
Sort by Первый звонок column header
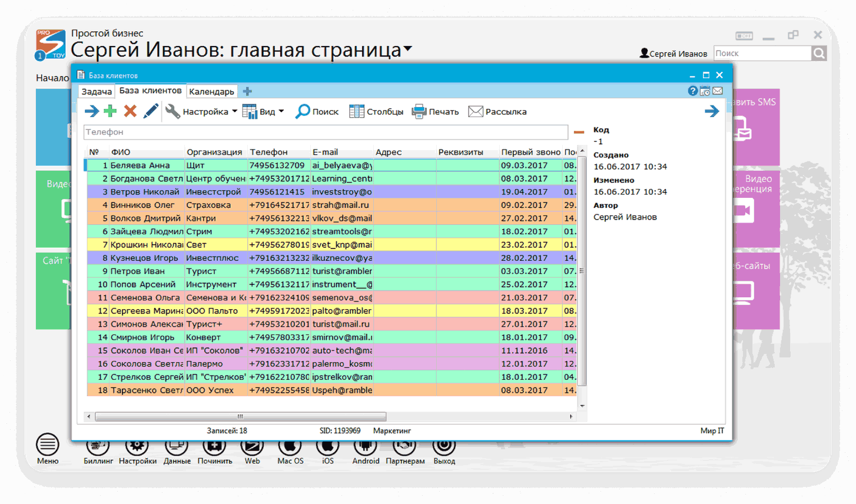(x=530, y=152)
